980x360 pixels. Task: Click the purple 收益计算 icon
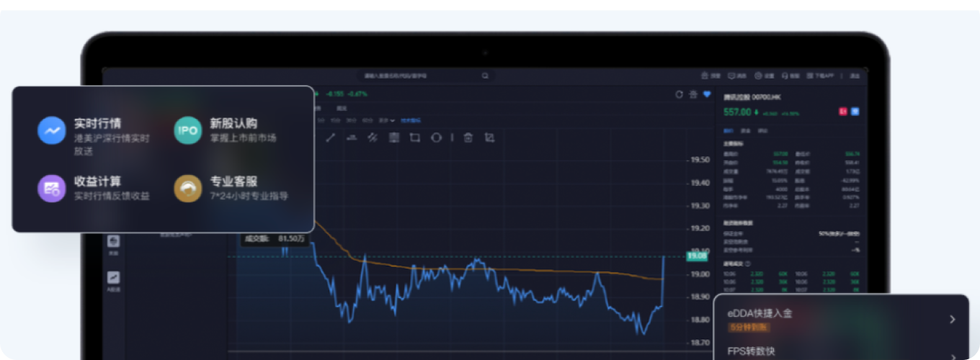(52, 189)
